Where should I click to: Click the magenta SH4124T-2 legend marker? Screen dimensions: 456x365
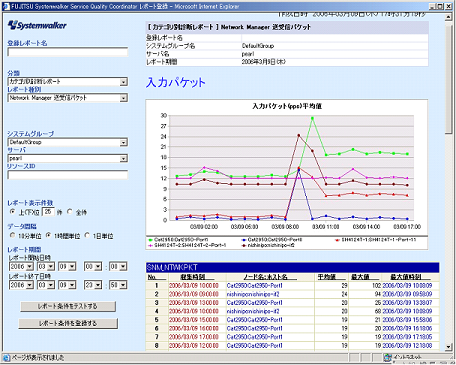pos(150,245)
